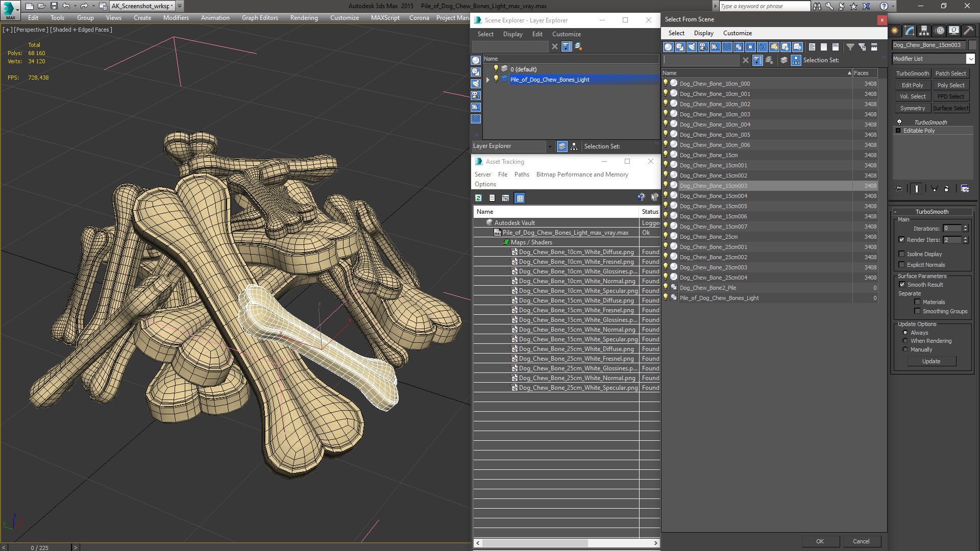The width and height of the screenshot is (980, 551).
Task: Click the object color swatch
Action: (972, 45)
